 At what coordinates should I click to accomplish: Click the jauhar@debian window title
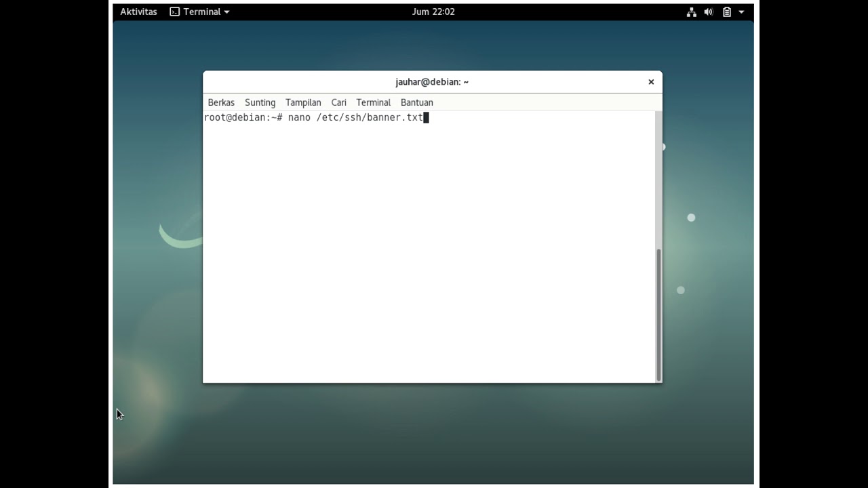pyautogui.click(x=432, y=82)
